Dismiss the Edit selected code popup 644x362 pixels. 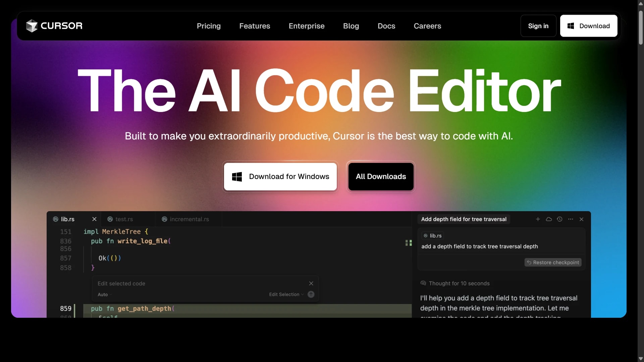pos(311,284)
